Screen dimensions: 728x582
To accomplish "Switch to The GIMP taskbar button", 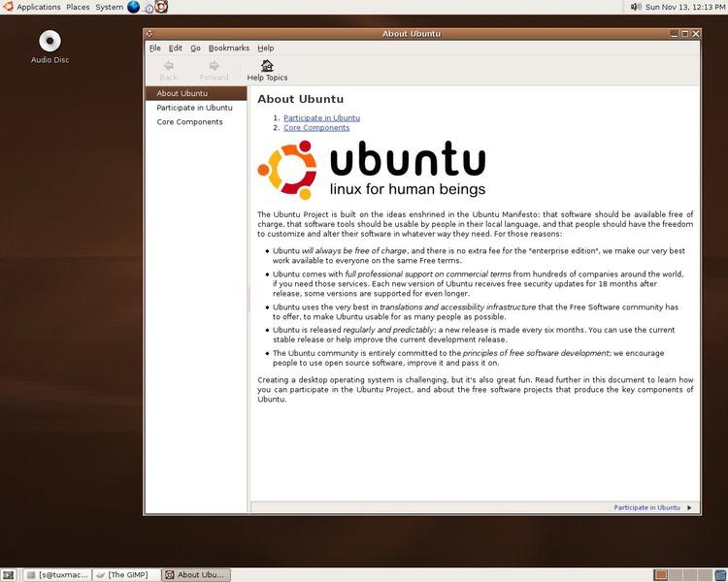I will 126,575.
